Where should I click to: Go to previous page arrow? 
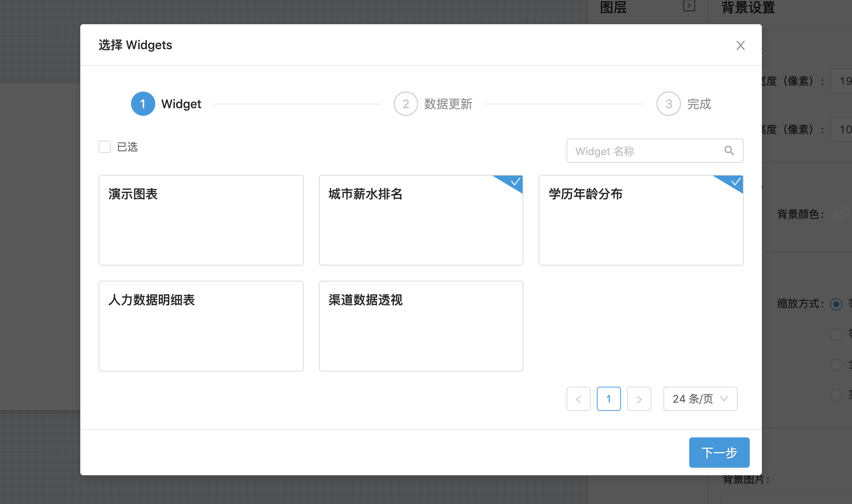[578, 399]
